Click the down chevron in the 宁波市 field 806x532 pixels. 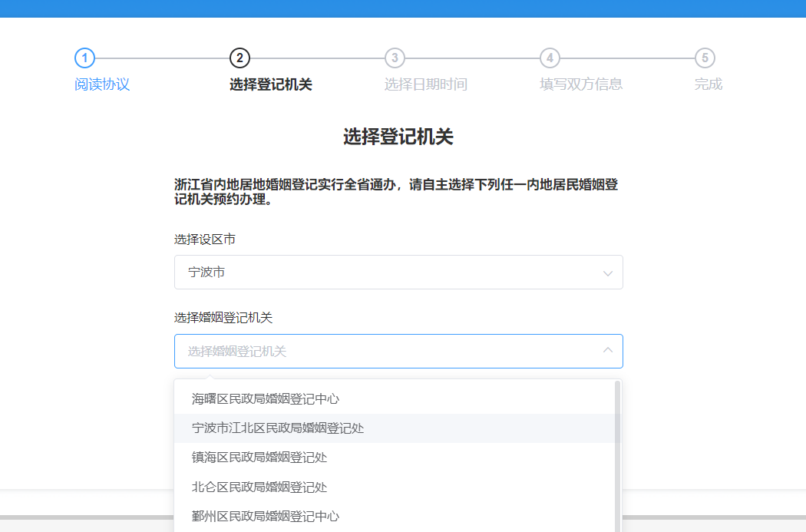(x=607, y=273)
